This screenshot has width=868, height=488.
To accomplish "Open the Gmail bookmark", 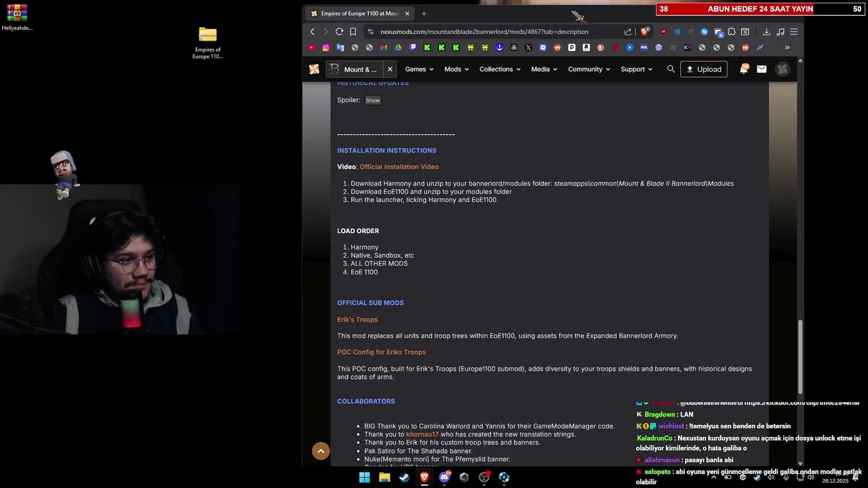I will 384,47.
